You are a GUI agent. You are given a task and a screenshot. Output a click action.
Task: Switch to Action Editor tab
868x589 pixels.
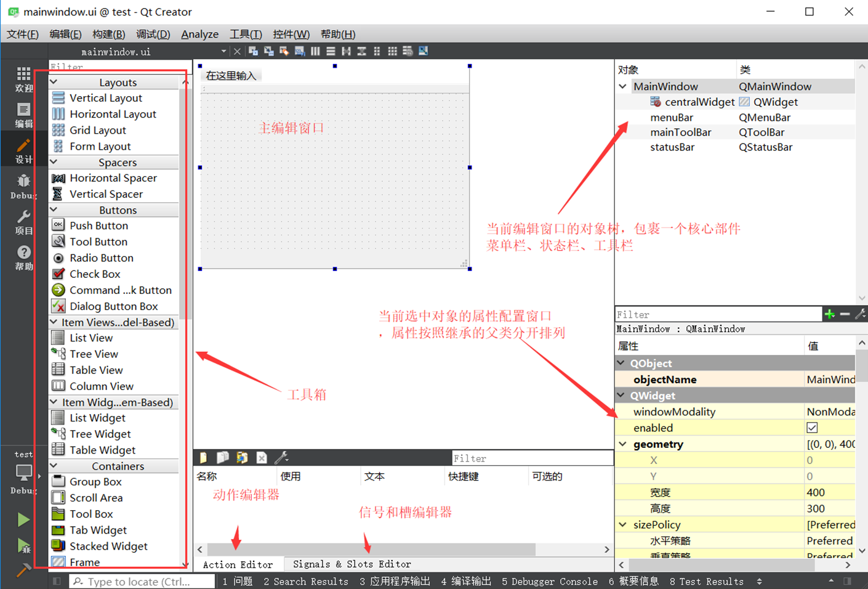pyautogui.click(x=238, y=564)
